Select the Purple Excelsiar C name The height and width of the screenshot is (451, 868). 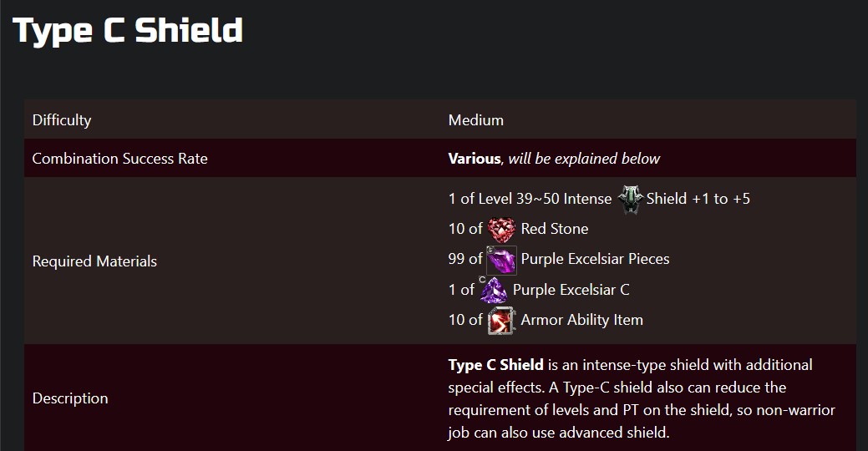click(571, 290)
